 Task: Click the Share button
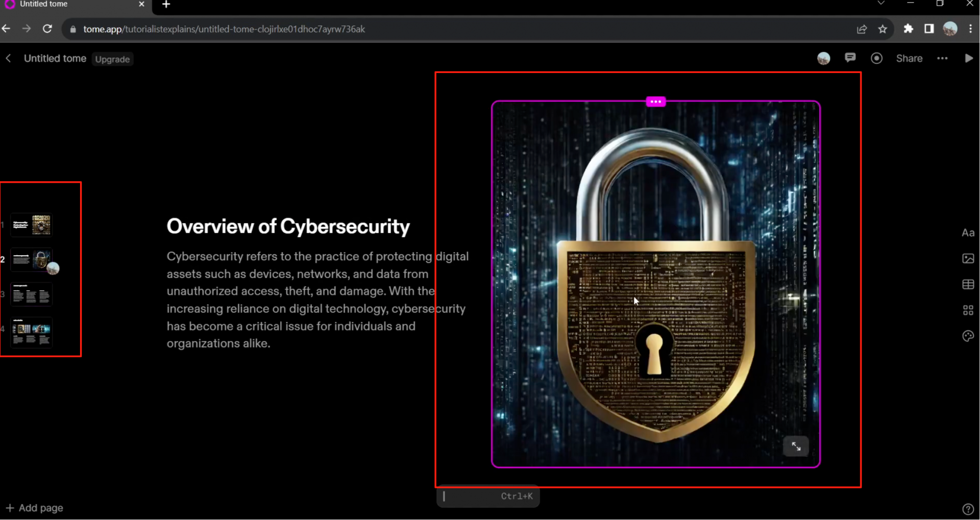(x=909, y=58)
